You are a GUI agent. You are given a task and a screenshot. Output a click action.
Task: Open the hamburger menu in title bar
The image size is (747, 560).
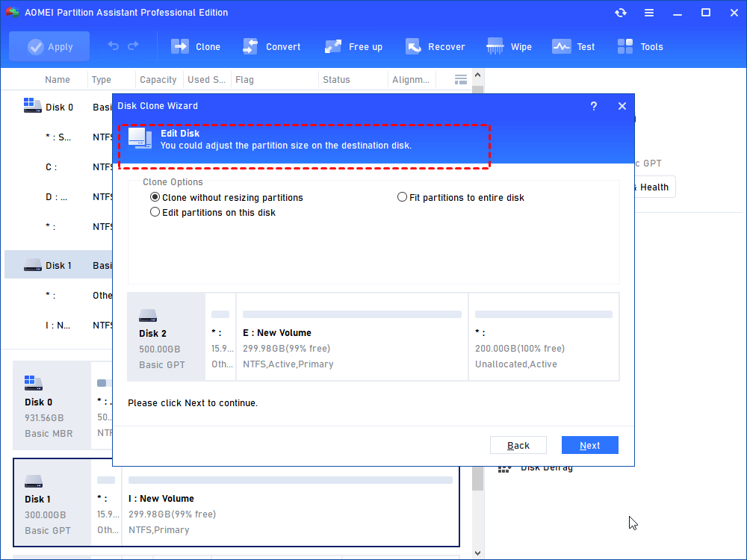(649, 13)
